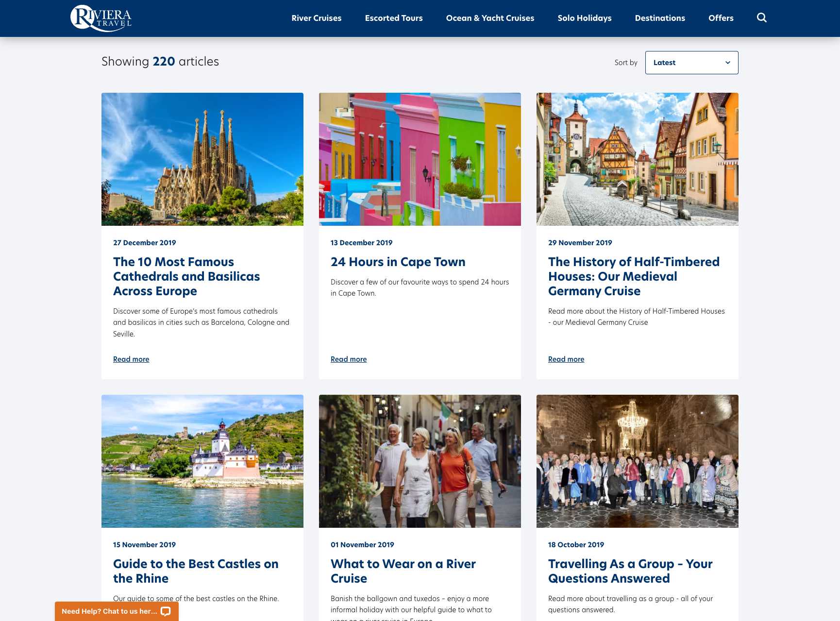Click the chat bubble icon

[x=166, y=611]
